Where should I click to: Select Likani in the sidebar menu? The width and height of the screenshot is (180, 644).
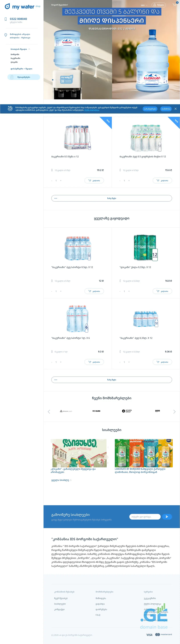coord(14,62)
